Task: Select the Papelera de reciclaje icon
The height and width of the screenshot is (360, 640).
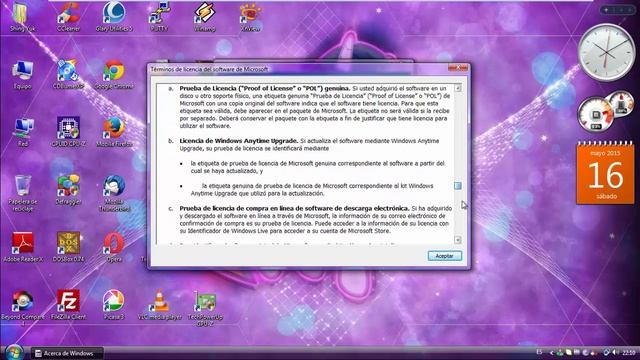Action: pyautogui.click(x=22, y=193)
